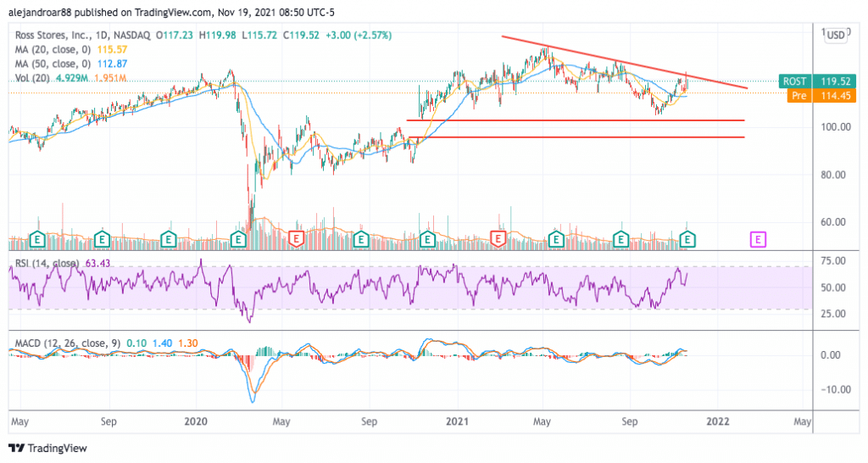
Task: Click the volume average value 1.951M
Action: (109, 78)
